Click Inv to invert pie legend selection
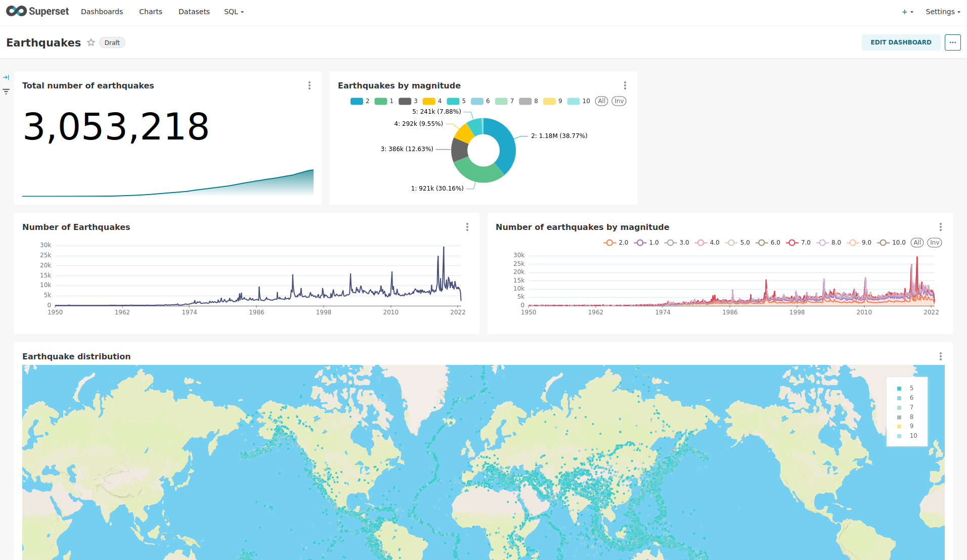Image resolution: width=967 pixels, height=560 pixels. point(619,101)
